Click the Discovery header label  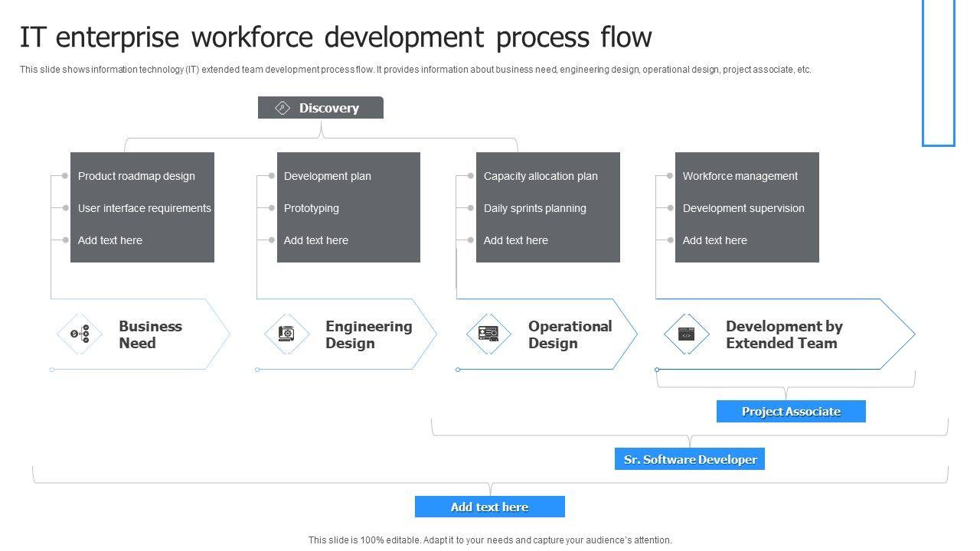[x=328, y=108]
